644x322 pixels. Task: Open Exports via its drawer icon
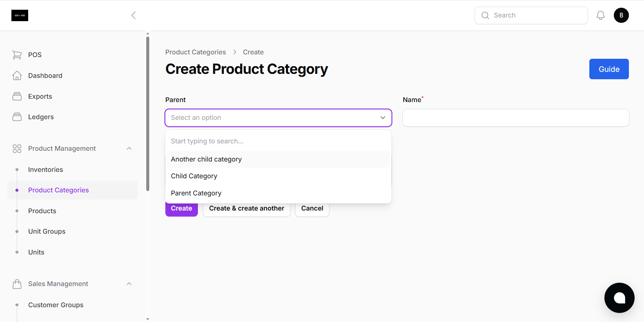[x=17, y=96]
